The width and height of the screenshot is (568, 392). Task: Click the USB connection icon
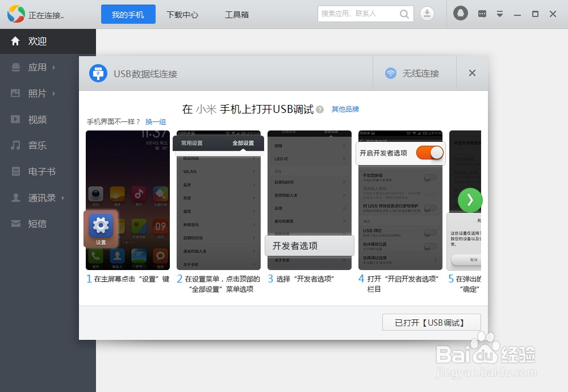pos(98,73)
